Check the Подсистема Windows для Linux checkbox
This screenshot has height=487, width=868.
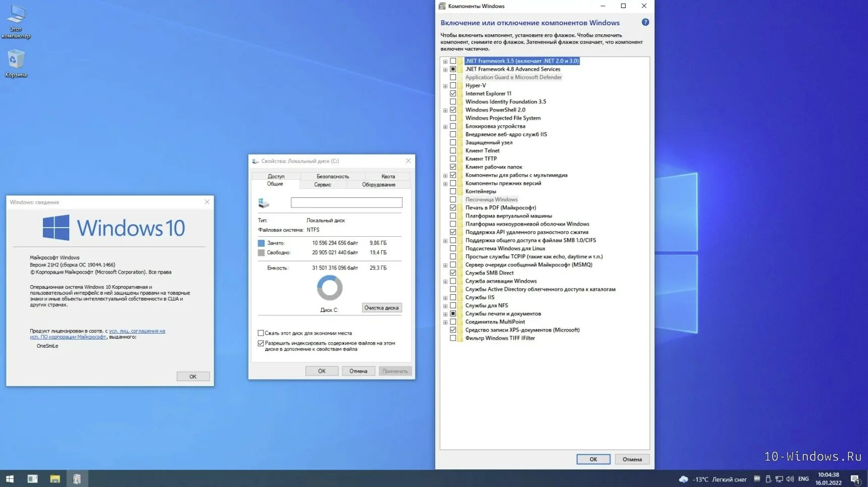point(453,249)
